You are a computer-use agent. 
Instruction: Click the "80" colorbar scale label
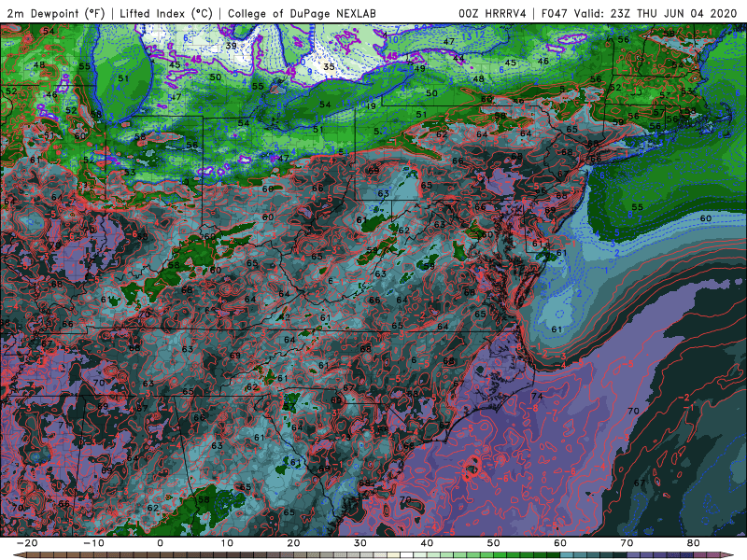(x=694, y=543)
